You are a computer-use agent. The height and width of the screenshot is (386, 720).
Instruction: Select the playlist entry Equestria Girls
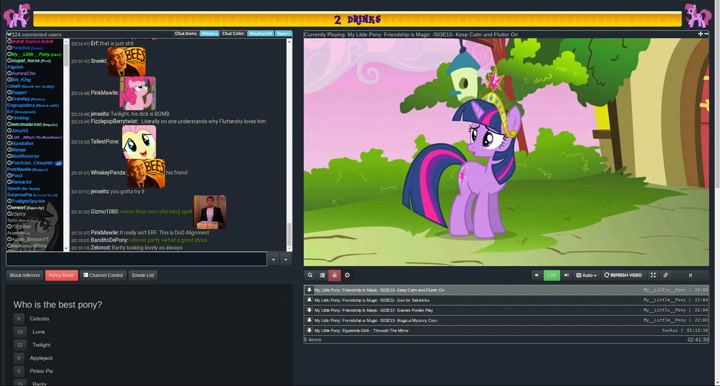(x=506, y=330)
